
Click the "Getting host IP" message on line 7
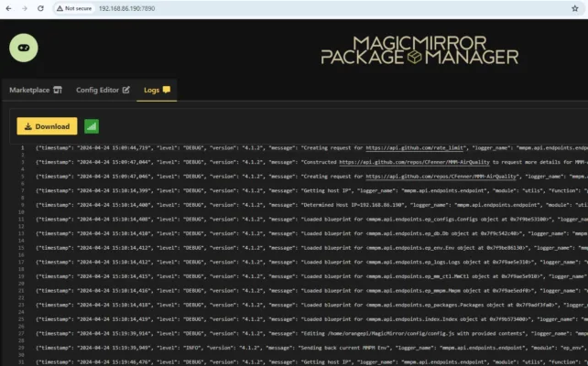tap(326, 190)
